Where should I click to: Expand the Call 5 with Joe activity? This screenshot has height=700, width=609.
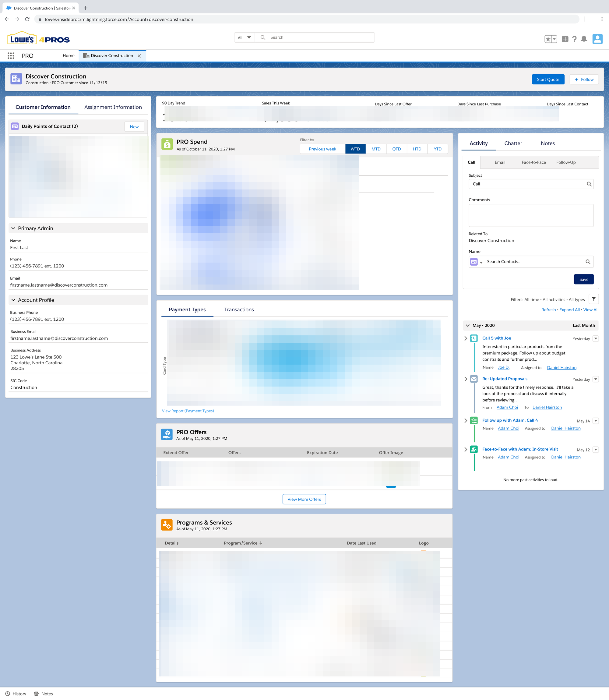(x=466, y=338)
